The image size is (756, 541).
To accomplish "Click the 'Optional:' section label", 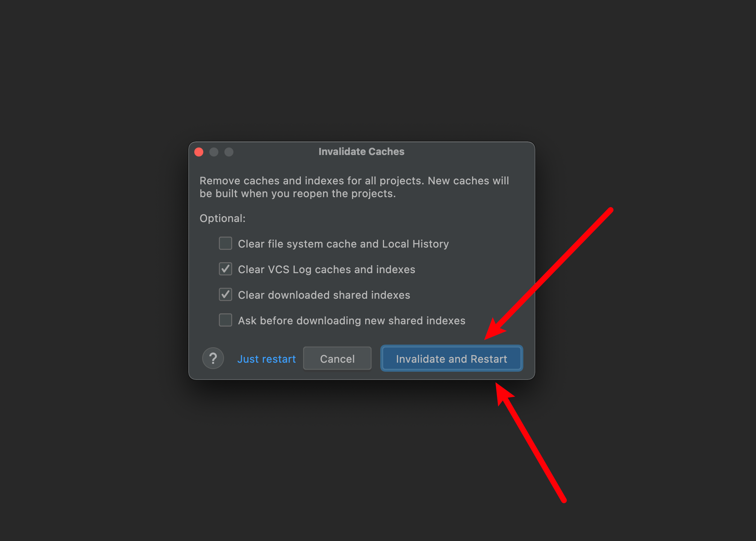I will tap(223, 218).
